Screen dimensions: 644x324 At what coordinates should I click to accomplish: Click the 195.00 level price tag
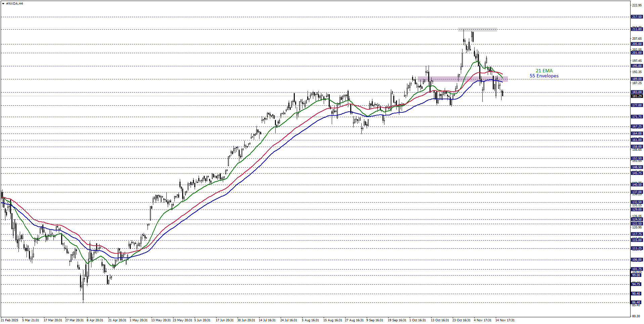click(x=637, y=66)
